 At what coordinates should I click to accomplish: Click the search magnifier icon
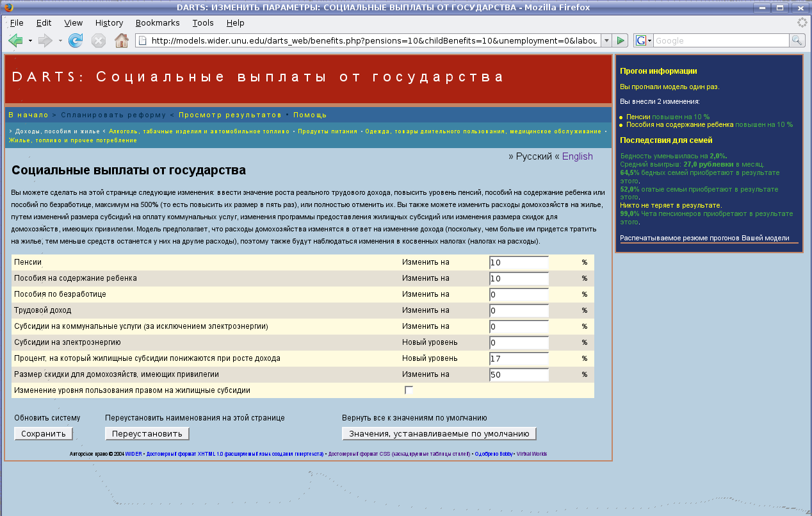tap(797, 40)
